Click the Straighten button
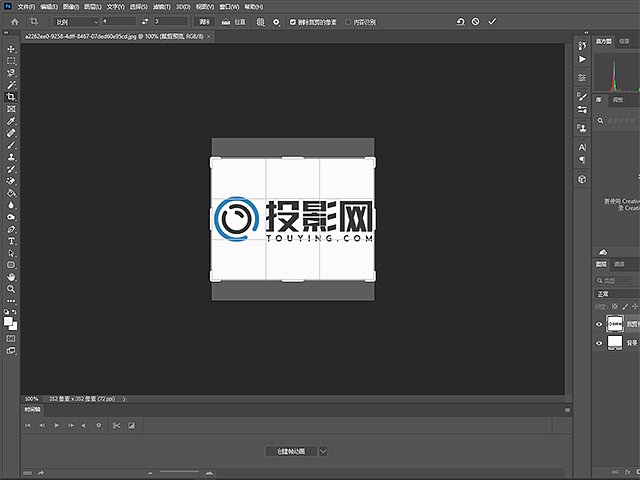Screen dimensions: 640x480 pos(233,22)
